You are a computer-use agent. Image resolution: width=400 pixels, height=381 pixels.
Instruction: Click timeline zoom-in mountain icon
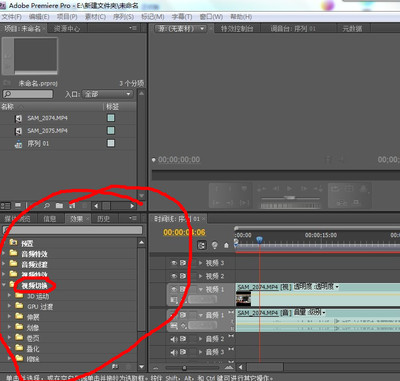[x=229, y=367]
